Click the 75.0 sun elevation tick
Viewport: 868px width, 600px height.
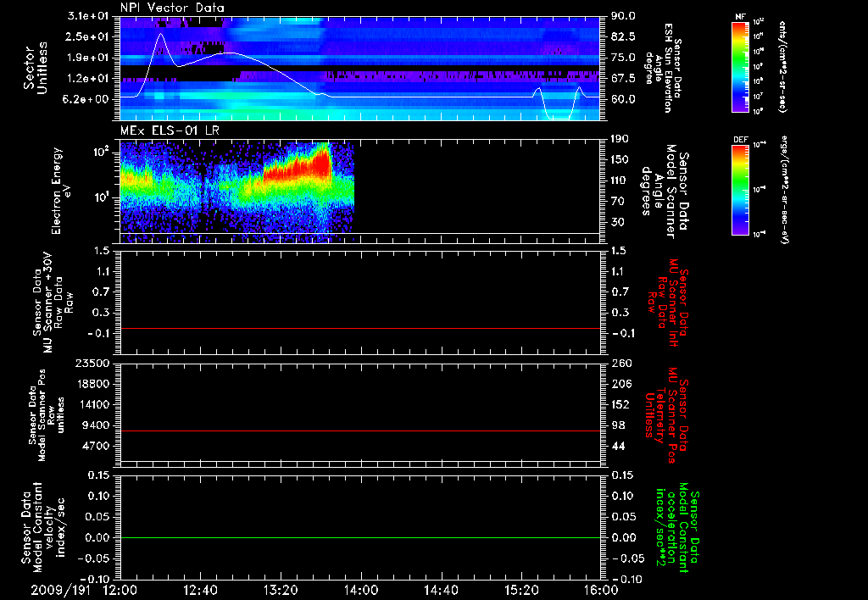623,58
